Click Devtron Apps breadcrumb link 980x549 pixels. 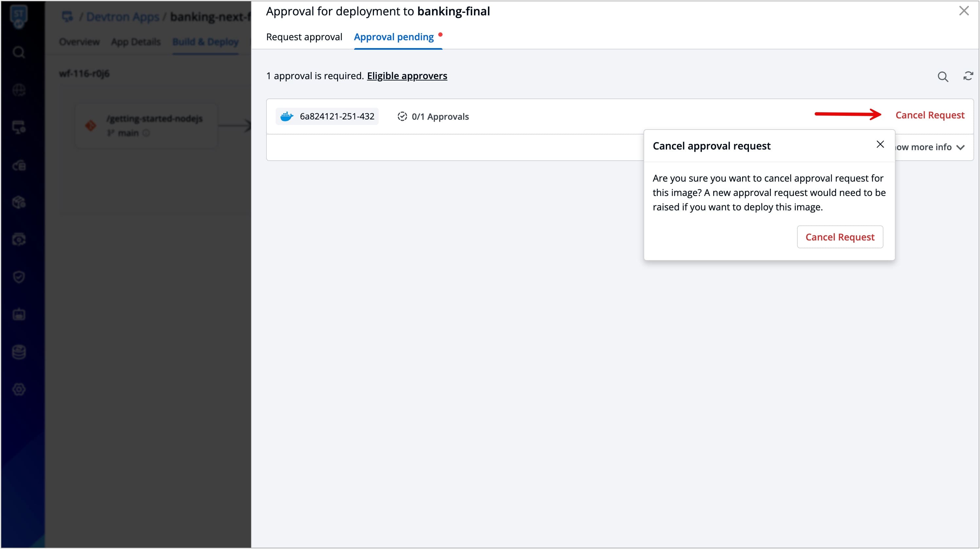coord(122,17)
